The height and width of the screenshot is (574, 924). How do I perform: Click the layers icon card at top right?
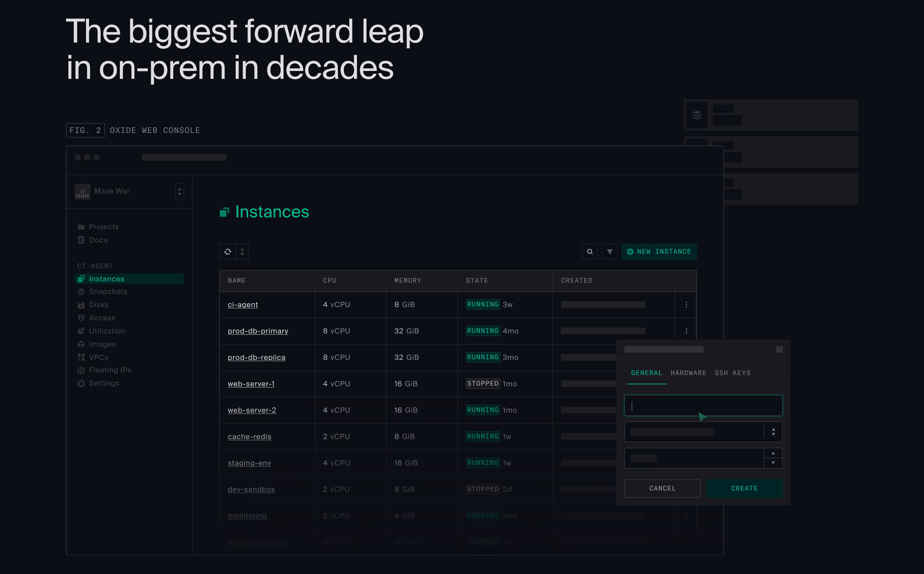point(697,115)
